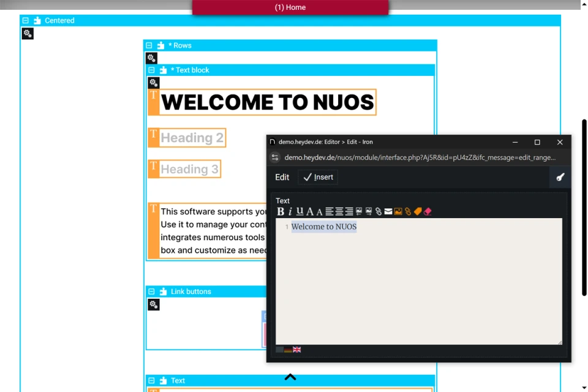The height and width of the screenshot is (392, 588).
Task: Select the Edit tab in the editor window
Action: coord(282,177)
